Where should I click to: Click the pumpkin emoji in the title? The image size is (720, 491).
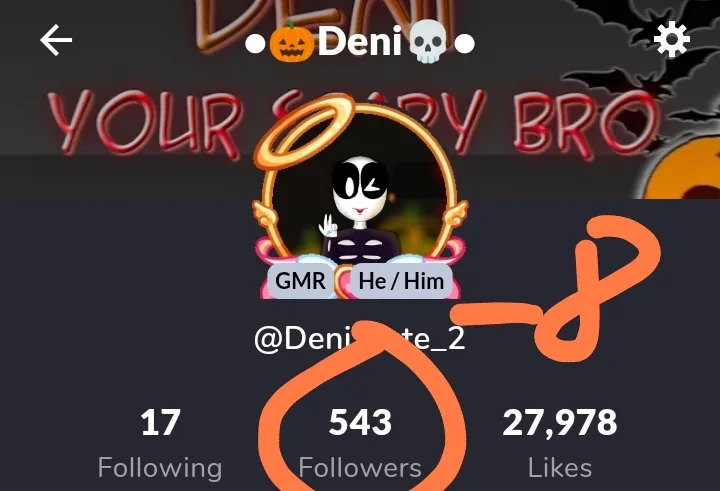[292, 42]
